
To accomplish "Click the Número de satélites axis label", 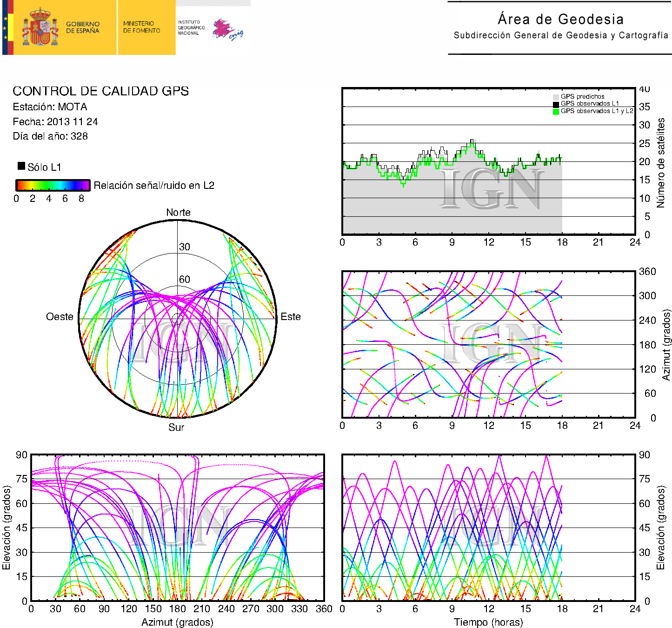I will tap(661, 162).
